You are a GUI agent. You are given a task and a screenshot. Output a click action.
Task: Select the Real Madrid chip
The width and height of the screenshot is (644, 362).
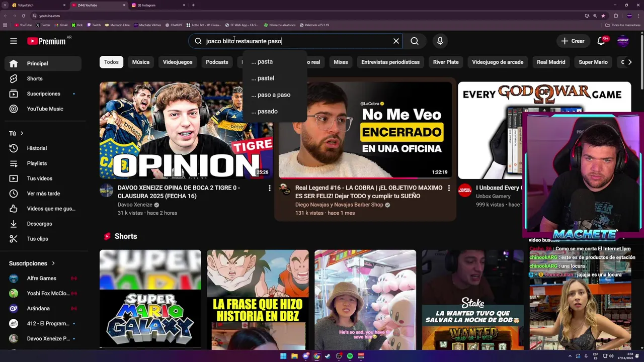pos(551,62)
